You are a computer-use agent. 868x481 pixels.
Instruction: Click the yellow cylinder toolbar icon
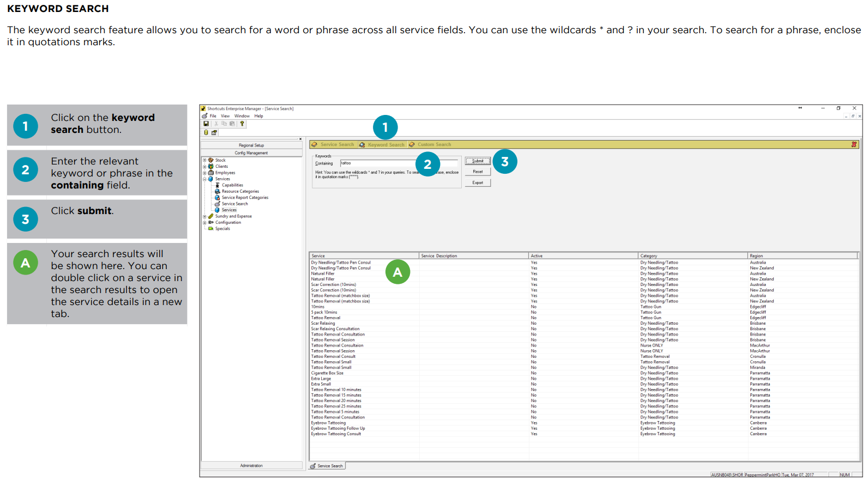pos(206,132)
